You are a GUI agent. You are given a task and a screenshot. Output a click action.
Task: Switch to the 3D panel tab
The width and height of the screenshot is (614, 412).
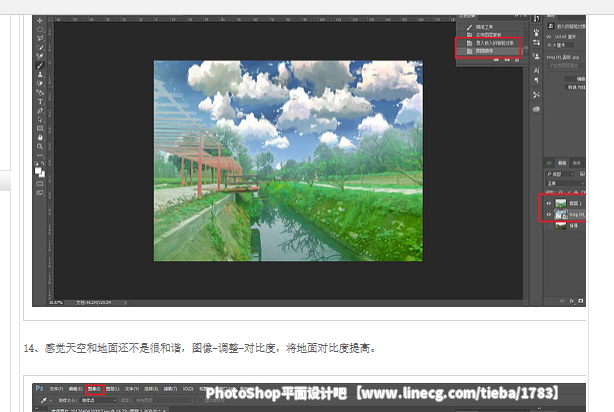click(x=549, y=163)
